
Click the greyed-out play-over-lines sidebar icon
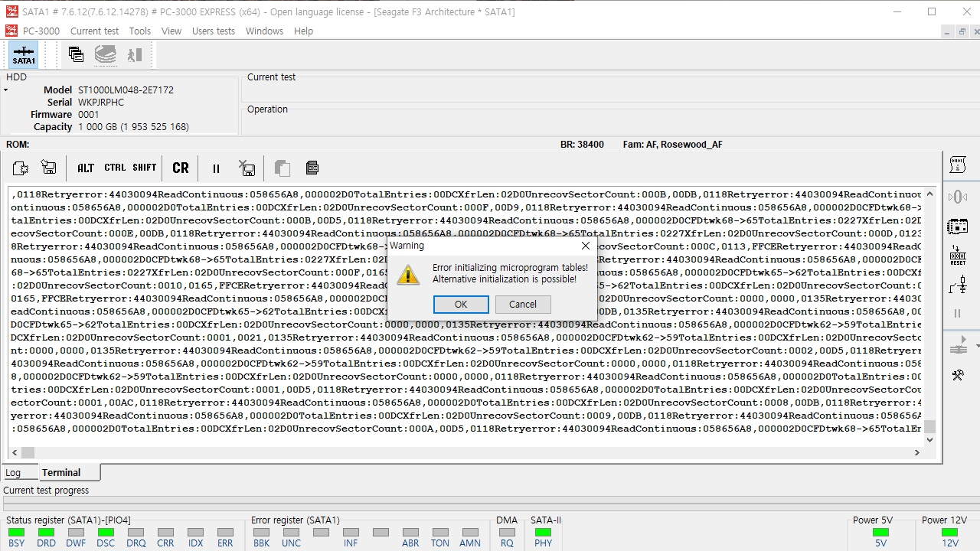(x=958, y=347)
